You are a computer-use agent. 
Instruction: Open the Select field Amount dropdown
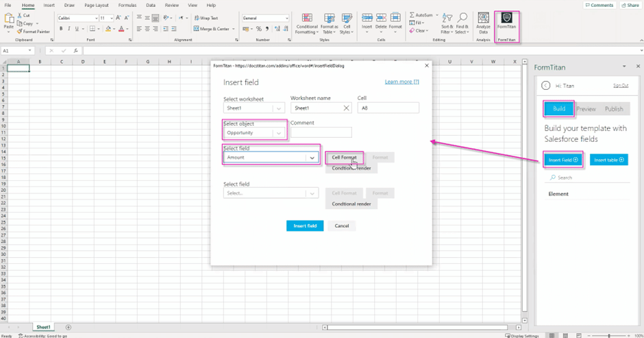(271, 158)
